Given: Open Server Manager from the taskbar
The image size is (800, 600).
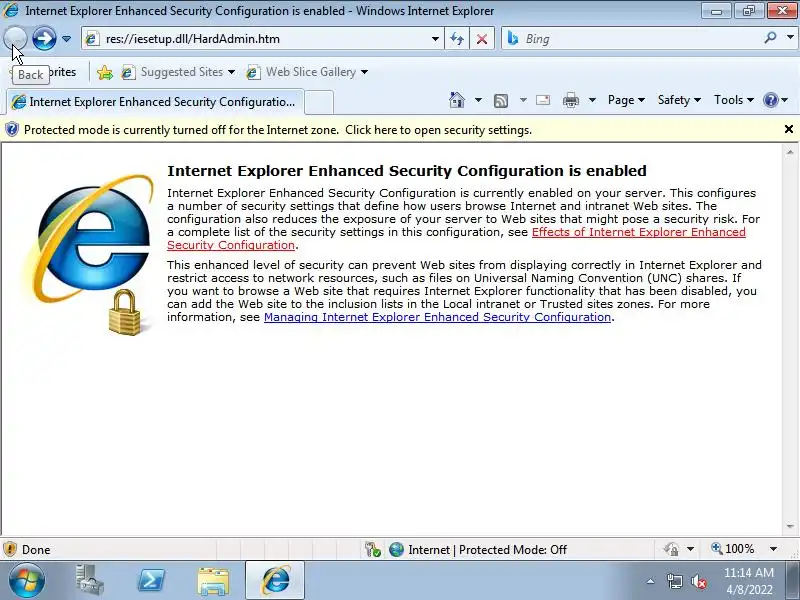Looking at the screenshot, I should pos(90,581).
